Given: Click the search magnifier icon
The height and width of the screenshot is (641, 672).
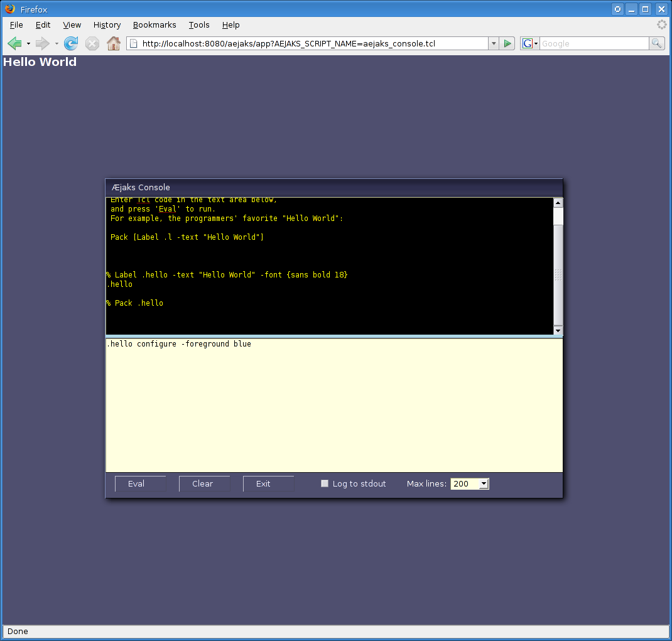Looking at the screenshot, I should 656,43.
